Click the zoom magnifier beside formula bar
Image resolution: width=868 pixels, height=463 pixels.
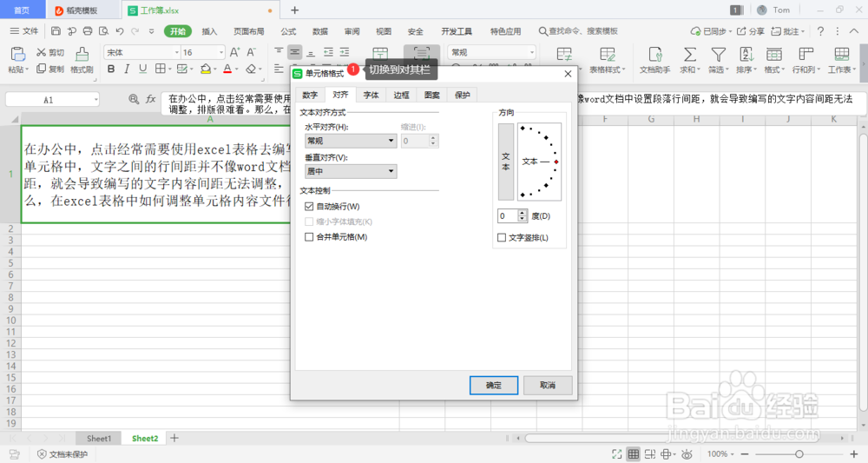pos(134,99)
